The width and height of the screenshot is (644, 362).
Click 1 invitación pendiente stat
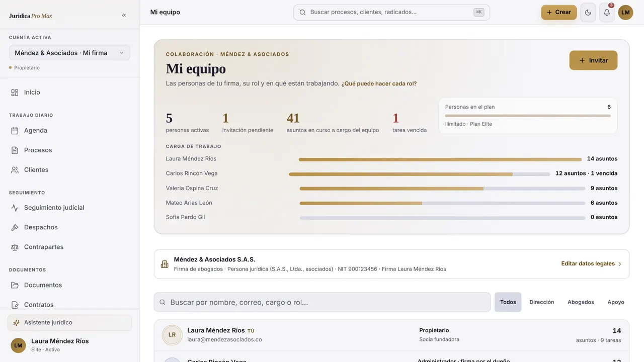tap(248, 123)
